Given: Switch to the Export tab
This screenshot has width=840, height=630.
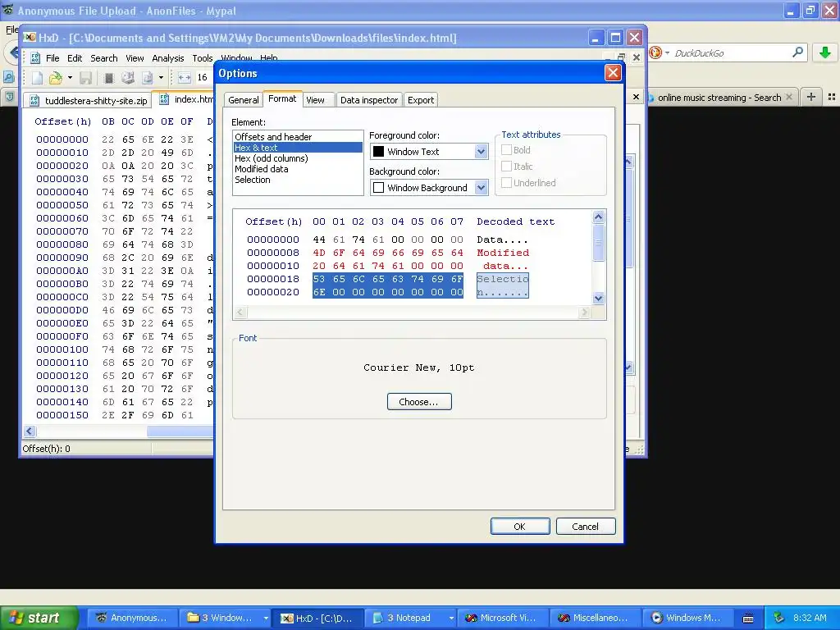Looking at the screenshot, I should tap(421, 100).
